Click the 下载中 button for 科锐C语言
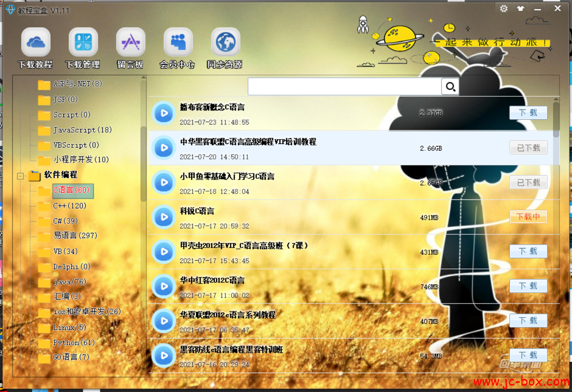 coord(528,217)
